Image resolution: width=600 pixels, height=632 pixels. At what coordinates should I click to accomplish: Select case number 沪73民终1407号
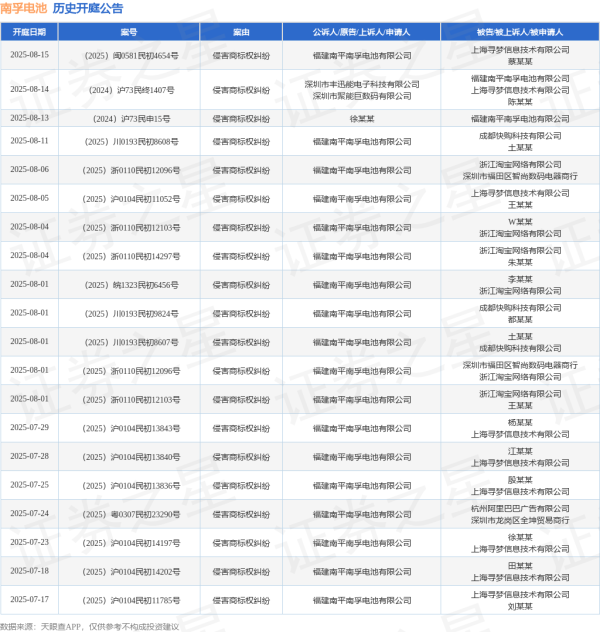[131, 90]
